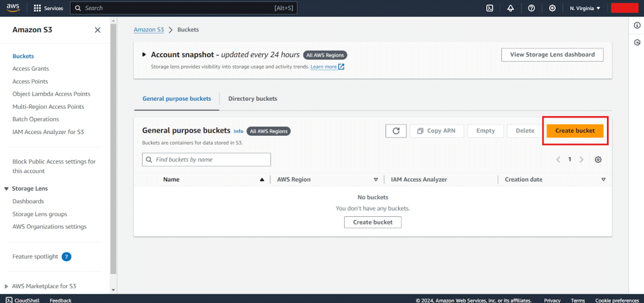Focus the top Search box
Viewport: 644px width, 303px height.
pyautogui.click(x=184, y=8)
